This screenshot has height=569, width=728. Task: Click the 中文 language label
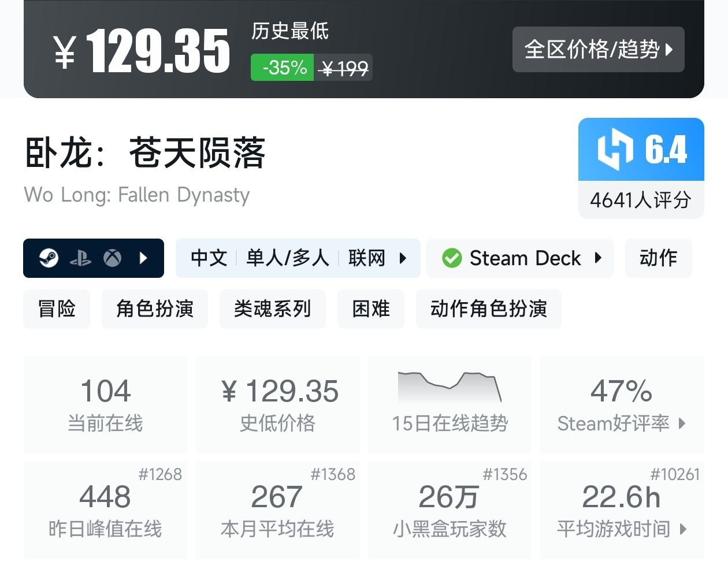click(x=209, y=258)
